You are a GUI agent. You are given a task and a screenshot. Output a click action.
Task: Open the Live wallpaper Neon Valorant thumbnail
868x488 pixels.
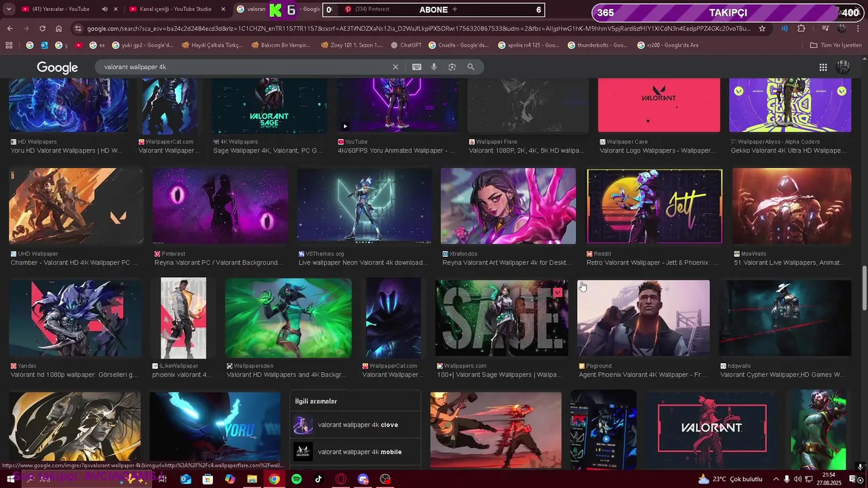[x=364, y=206]
